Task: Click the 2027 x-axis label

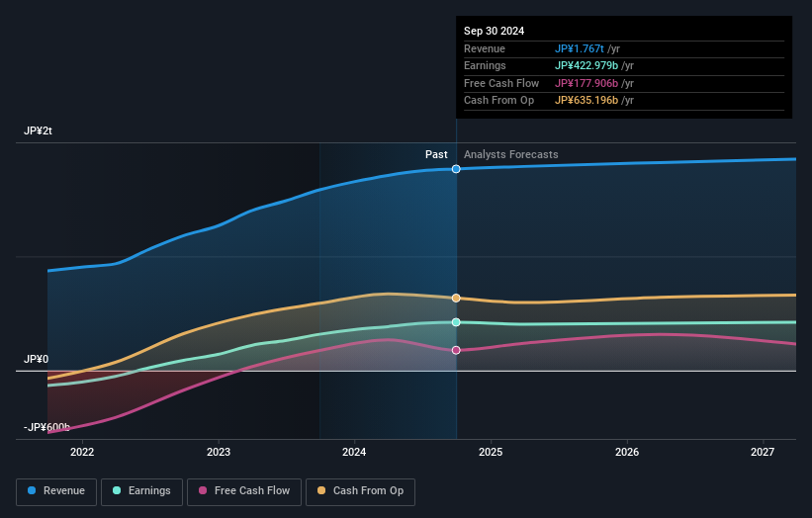Action: [x=763, y=453]
